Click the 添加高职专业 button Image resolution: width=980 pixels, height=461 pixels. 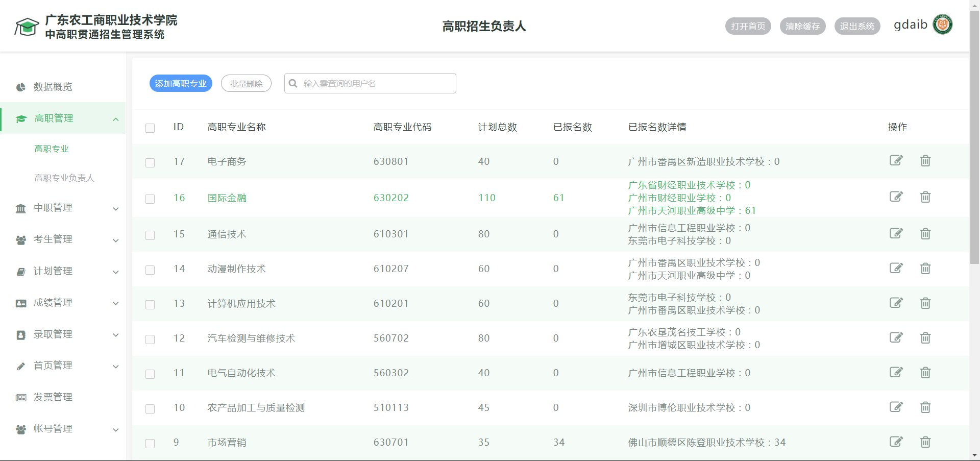(181, 83)
